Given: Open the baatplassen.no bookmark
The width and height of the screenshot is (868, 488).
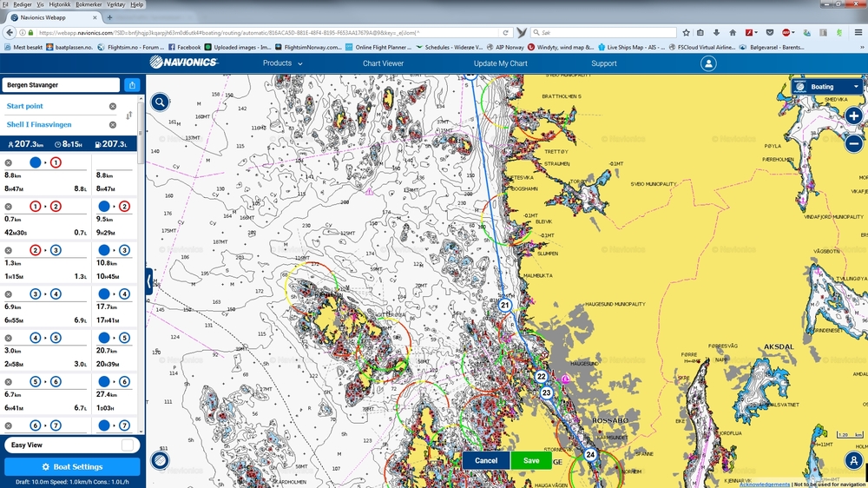Looking at the screenshot, I should (x=69, y=48).
